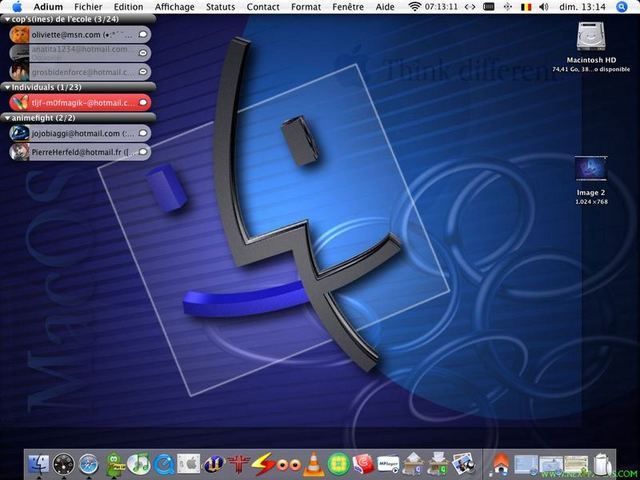Open the volume control in menu bar
The image size is (640, 480).
[544, 7]
